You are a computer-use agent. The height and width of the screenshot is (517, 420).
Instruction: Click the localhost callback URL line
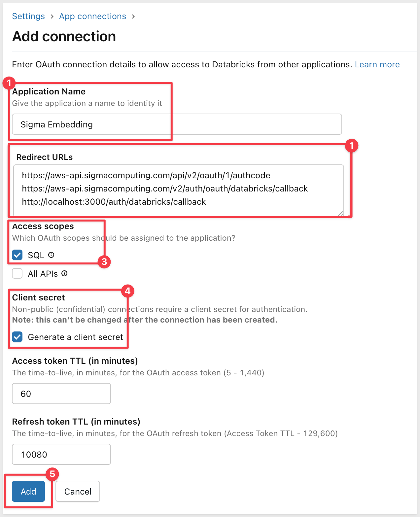pyautogui.click(x=114, y=202)
